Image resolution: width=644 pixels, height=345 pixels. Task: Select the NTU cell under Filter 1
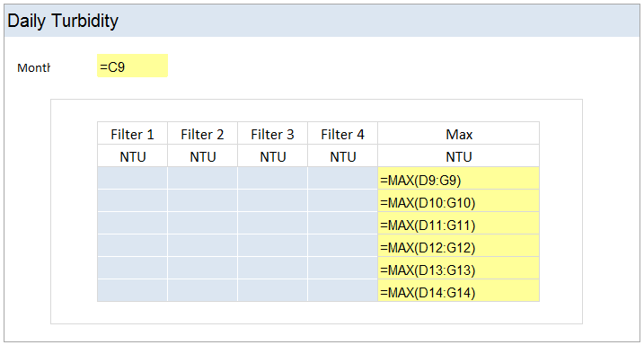tap(132, 155)
